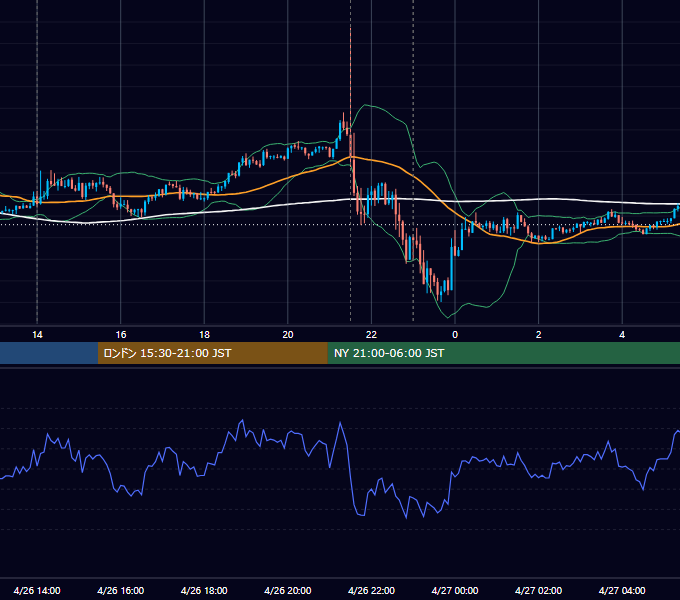Click the 4/26 20:00 date label

[288, 590]
